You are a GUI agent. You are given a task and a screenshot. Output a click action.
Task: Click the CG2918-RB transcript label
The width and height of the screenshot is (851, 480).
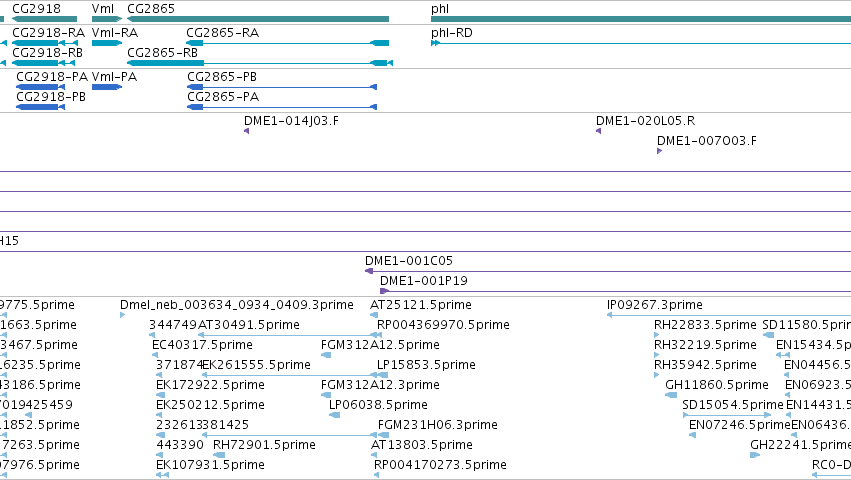pyautogui.click(x=47, y=53)
